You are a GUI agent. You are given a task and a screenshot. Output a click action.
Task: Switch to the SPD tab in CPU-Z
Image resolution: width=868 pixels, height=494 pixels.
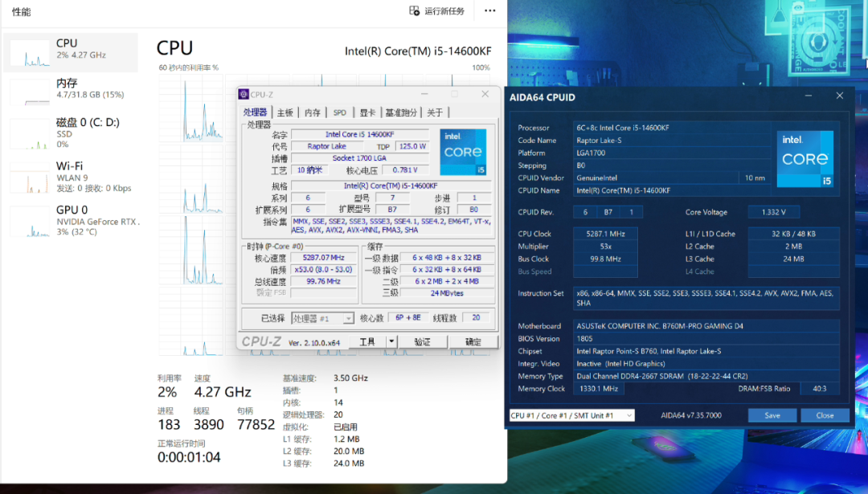point(339,112)
